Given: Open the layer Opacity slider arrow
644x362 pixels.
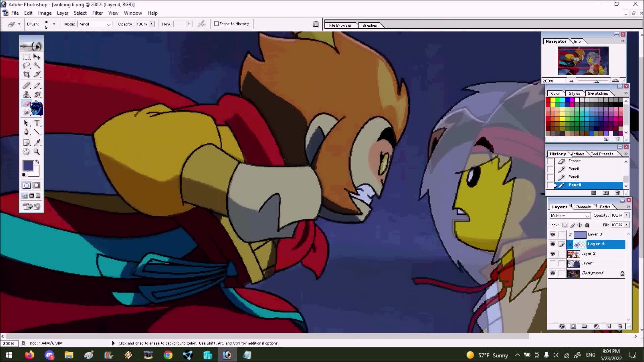Looking at the screenshot, I should tap(626, 215).
